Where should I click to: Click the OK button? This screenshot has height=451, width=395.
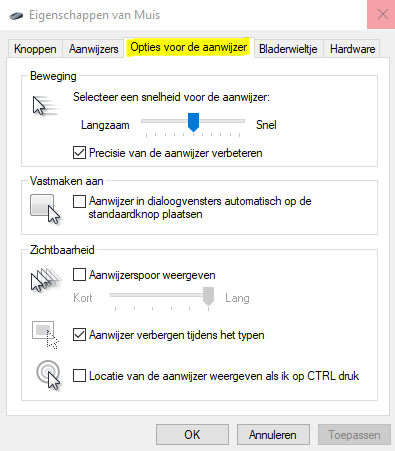[192, 435]
